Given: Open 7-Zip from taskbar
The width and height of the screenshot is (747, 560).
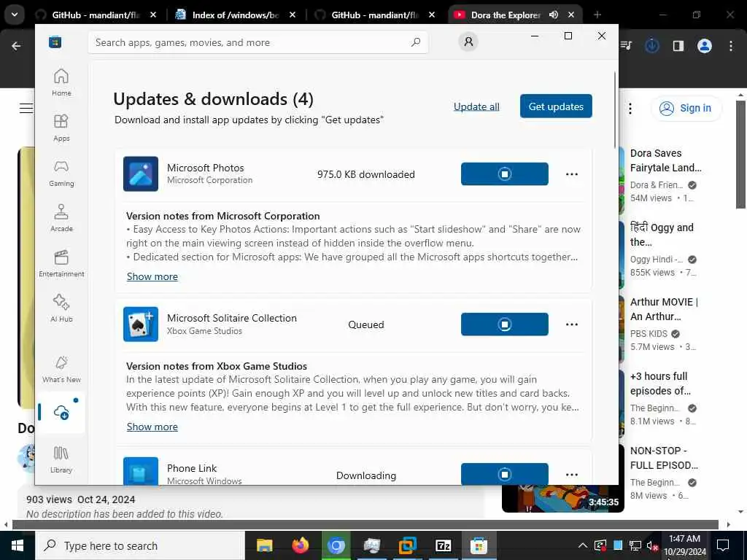Looking at the screenshot, I should click(443, 545).
